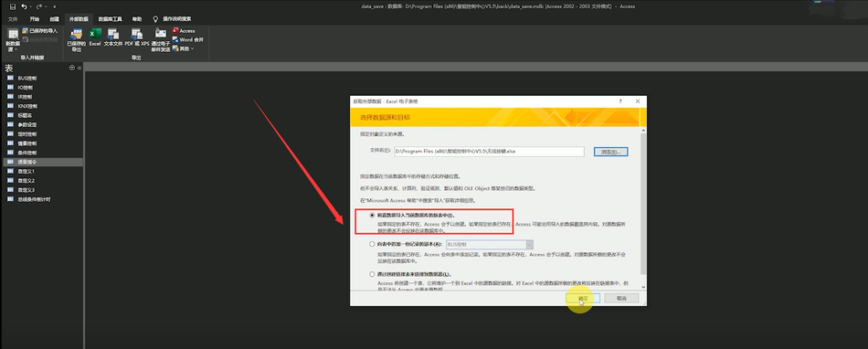The image size is (868, 349).
Task: Click the 确定 button
Action: 582,298
